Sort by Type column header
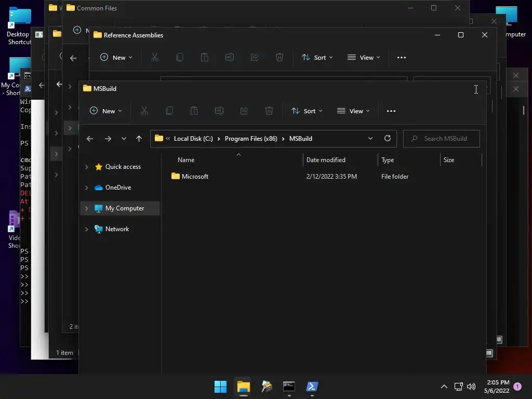The height and width of the screenshot is (399, 532). tap(388, 160)
